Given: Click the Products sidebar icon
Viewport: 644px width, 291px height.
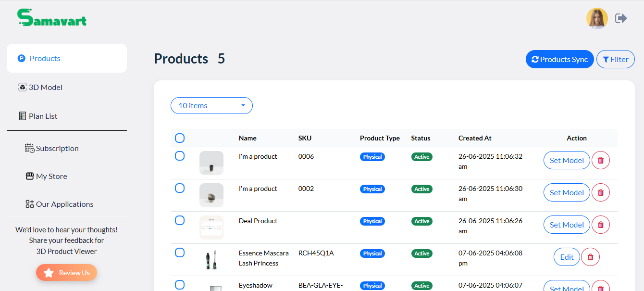Looking at the screenshot, I should click(21, 58).
